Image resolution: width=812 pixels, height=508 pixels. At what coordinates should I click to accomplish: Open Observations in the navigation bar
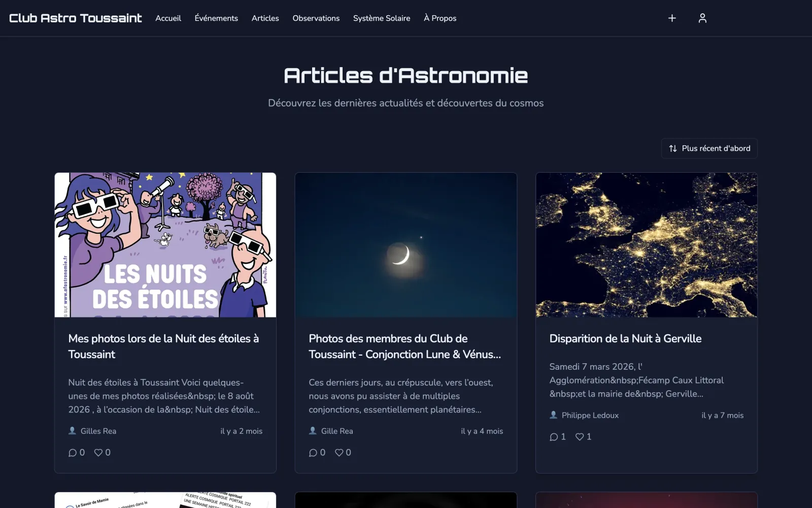coord(316,18)
